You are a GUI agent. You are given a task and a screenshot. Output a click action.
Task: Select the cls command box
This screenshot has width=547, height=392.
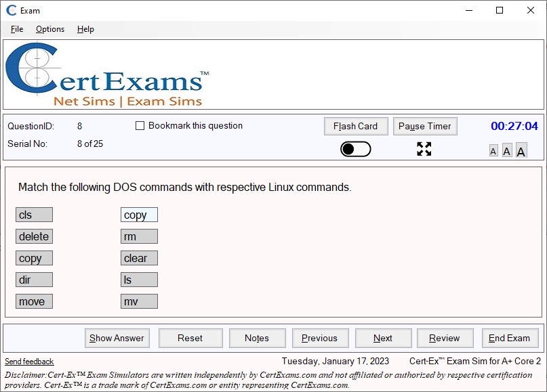(34, 215)
